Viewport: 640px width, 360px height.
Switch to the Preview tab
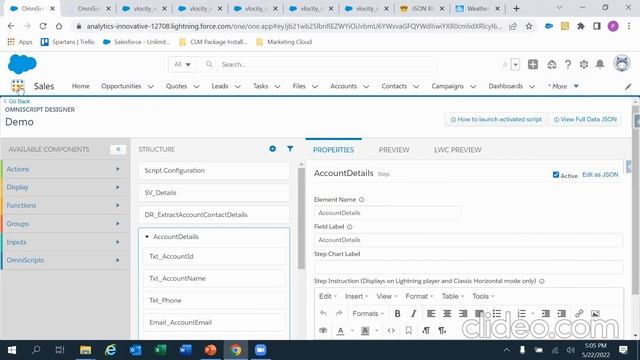[x=394, y=150]
